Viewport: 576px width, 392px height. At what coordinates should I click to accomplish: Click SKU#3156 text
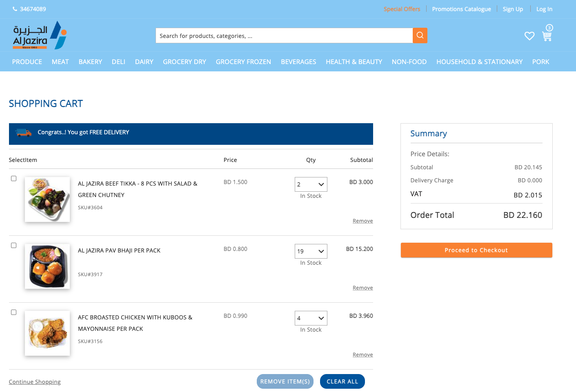90,341
